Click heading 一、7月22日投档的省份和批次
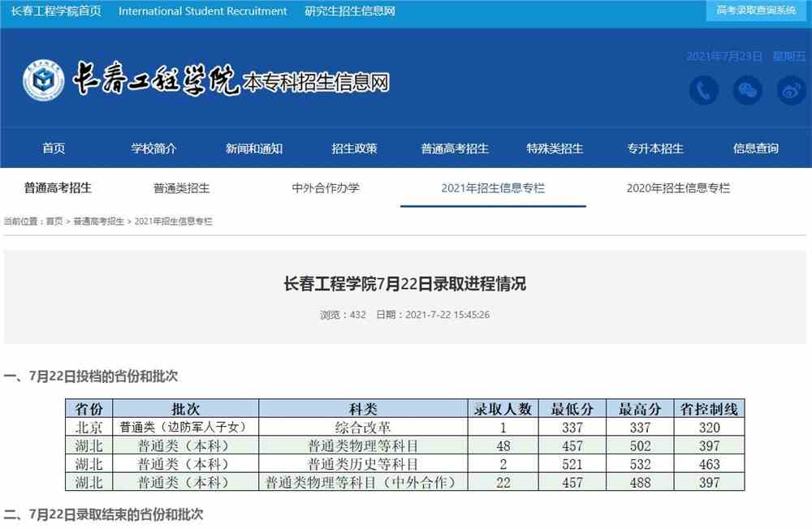This screenshot has height=529, width=812. [91, 376]
